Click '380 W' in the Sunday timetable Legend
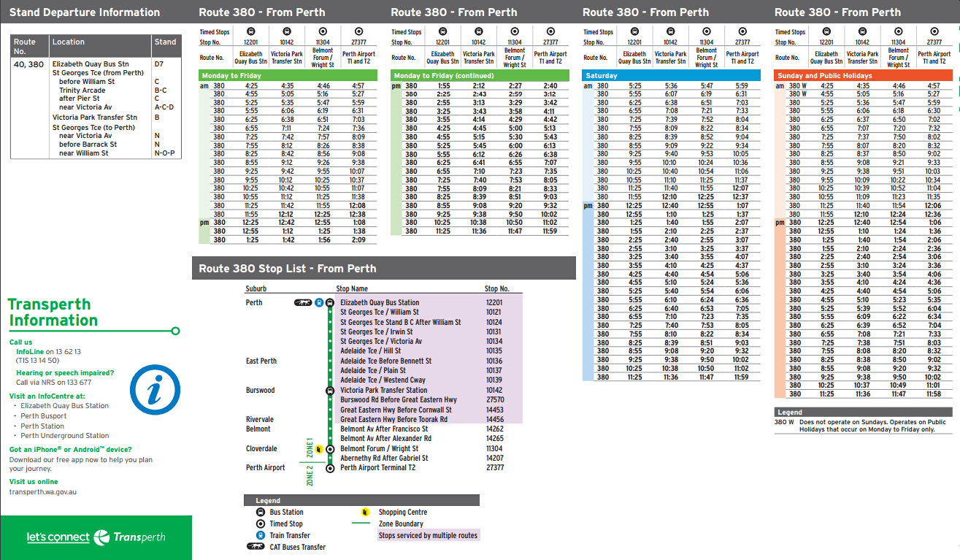 coord(784,422)
